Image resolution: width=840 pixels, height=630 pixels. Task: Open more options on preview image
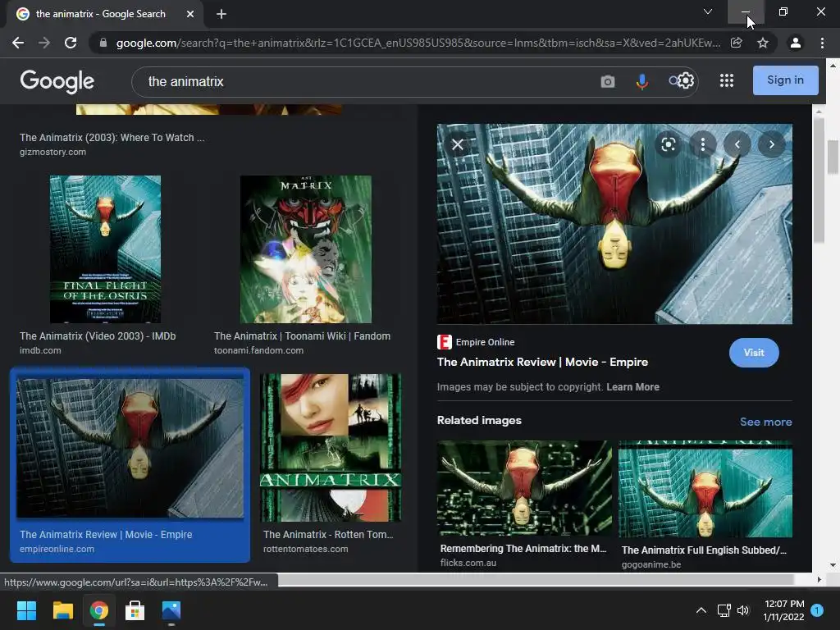(x=703, y=144)
